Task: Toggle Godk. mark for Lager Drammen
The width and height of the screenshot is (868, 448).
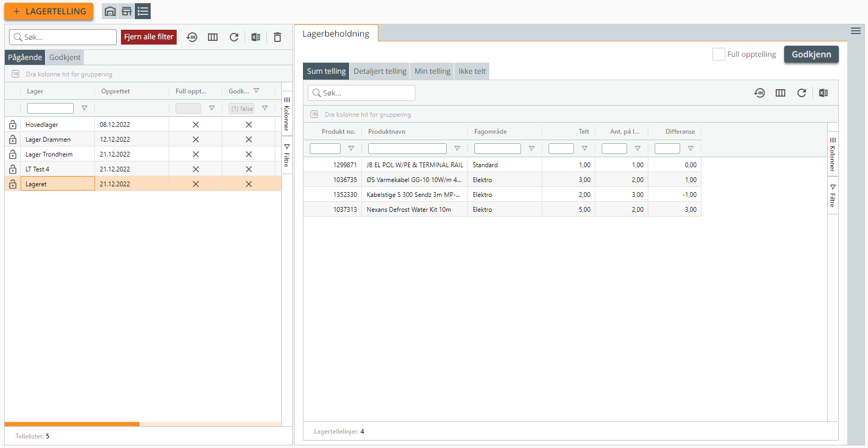Action: tap(249, 139)
